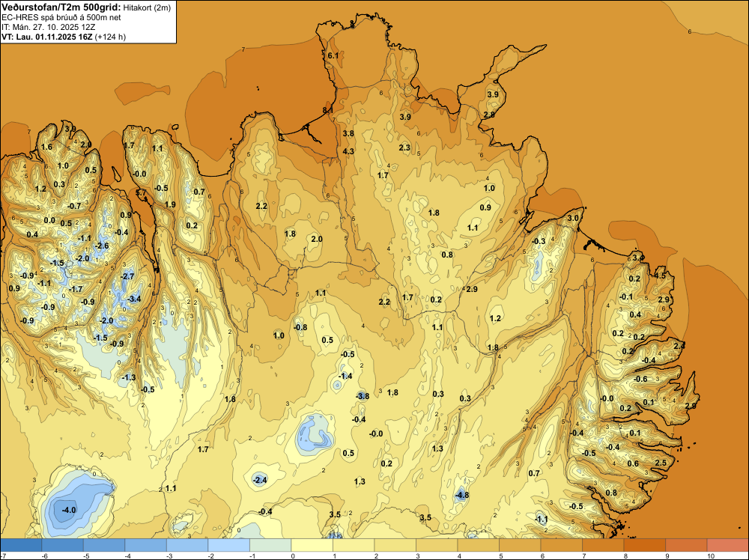The image size is (749, 560).
Task: Select the 2.5 temperature value
Action: tap(661, 463)
